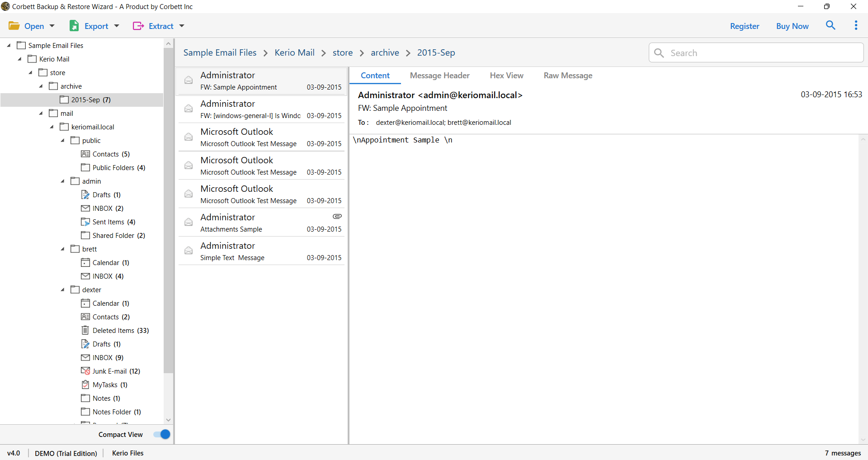Switch to the Message Header tab

click(x=439, y=76)
